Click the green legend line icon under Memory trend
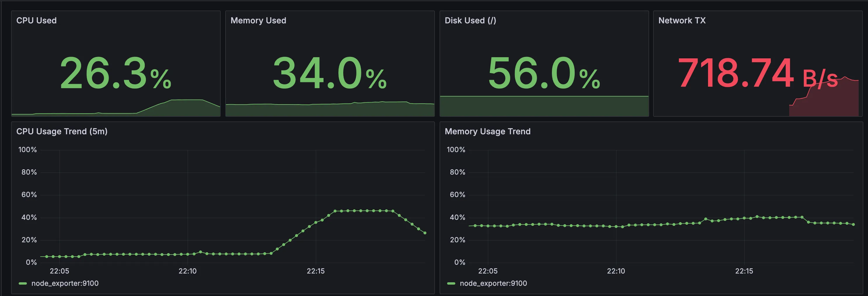The image size is (868, 296). pyautogui.click(x=451, y=283)
